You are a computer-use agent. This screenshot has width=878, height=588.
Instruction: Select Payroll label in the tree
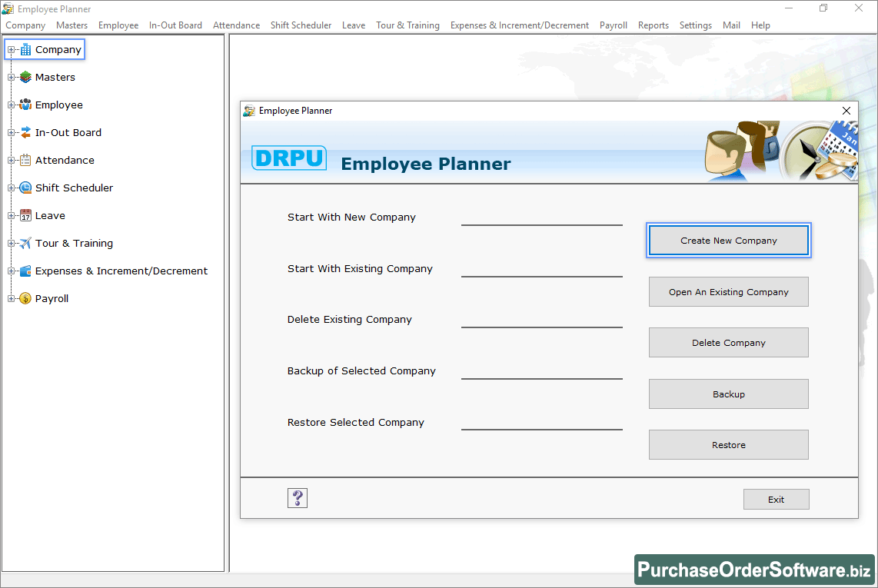pos(52,298)
